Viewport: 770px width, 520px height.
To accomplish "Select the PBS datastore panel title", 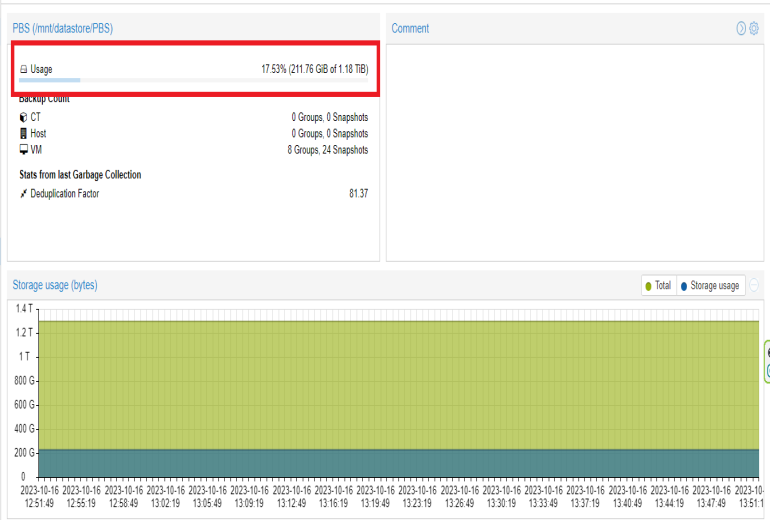I will 63,28.
